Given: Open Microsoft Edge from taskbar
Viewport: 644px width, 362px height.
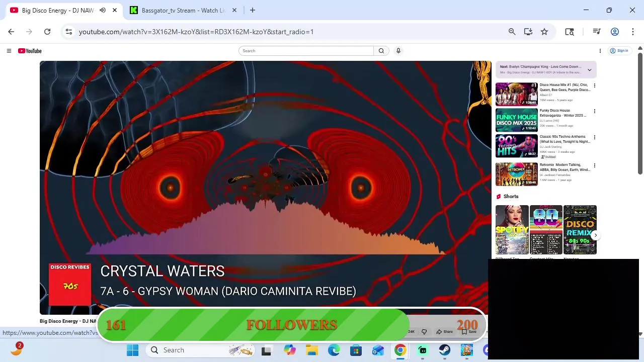Looking at the screenshot, I should tap(334, 350).
